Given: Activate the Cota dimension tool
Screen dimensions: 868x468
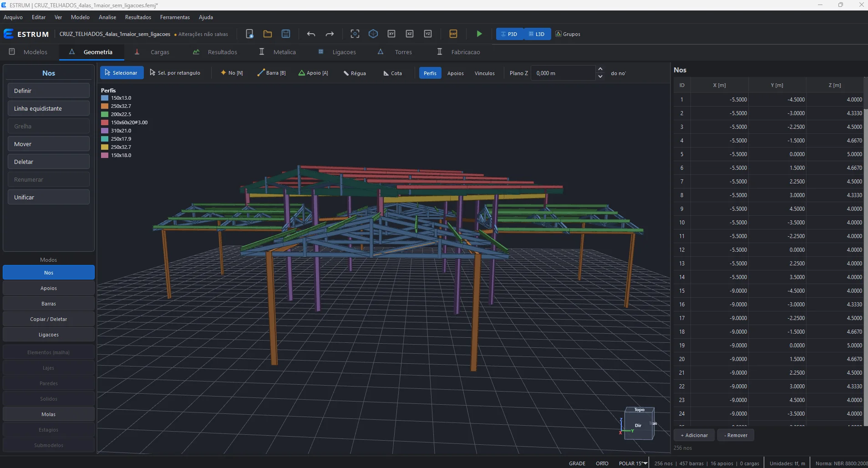Looking at the screenshot, I should coord(392,73).
